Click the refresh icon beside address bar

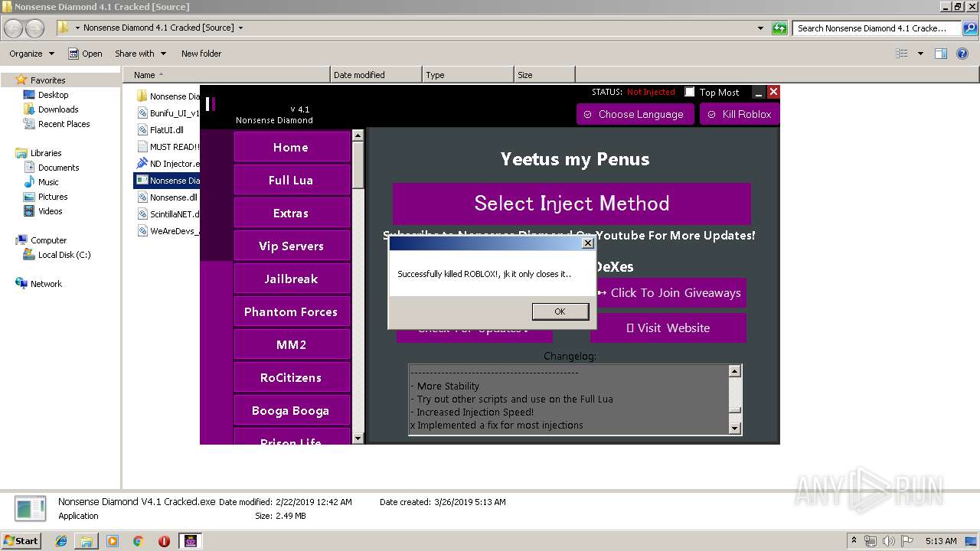pos(779,28)
